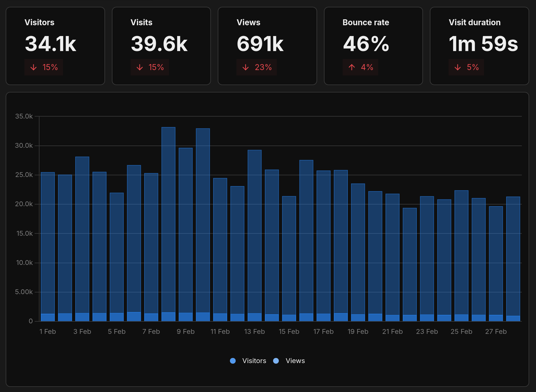Switch to the Views metric card
Viewport: 536px width, 392px height.
pos(267,45)
